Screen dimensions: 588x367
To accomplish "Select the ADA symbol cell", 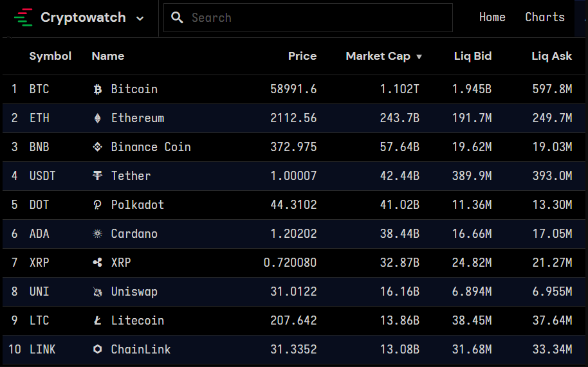I will [39, 234].
